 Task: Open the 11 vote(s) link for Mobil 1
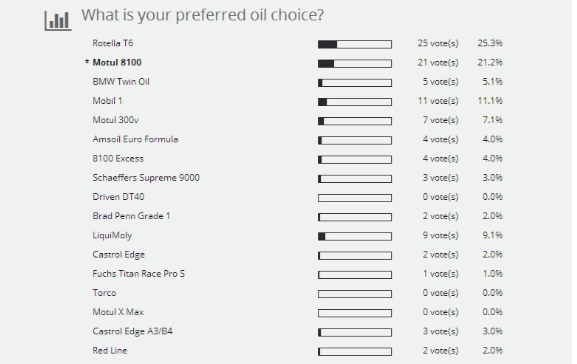pyautogui.click(x=438, y=100)
